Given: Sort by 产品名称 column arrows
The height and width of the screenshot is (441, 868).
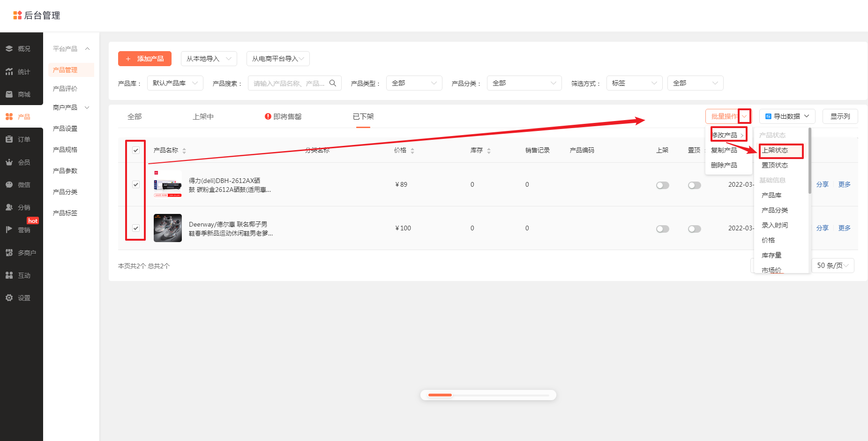Looking at the screenshot, I should [184, 151].
